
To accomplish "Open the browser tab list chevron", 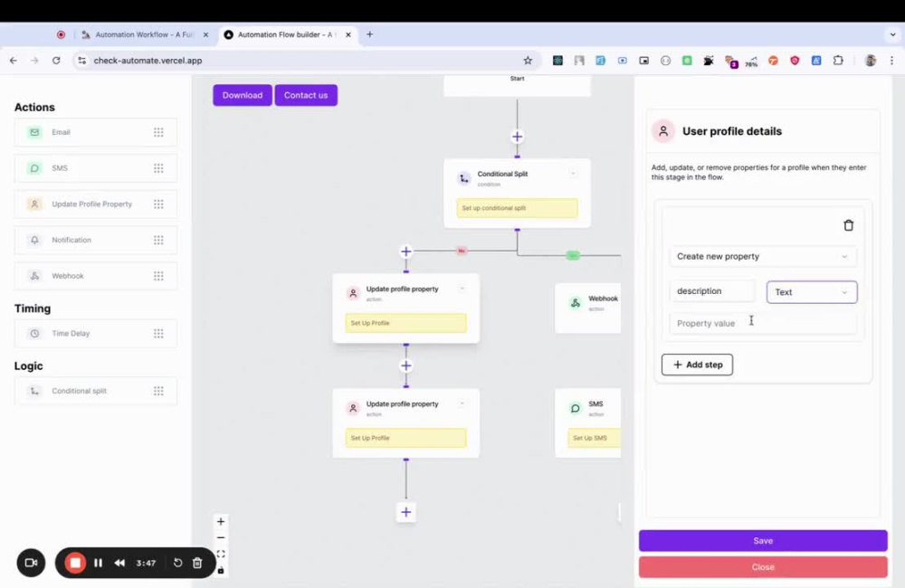I will pos(892,34).
